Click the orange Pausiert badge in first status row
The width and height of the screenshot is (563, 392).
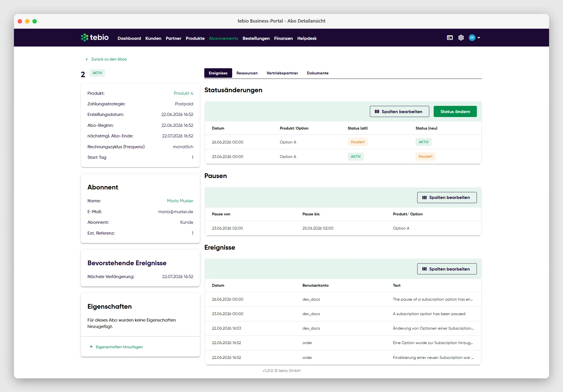tap(358, 142)
